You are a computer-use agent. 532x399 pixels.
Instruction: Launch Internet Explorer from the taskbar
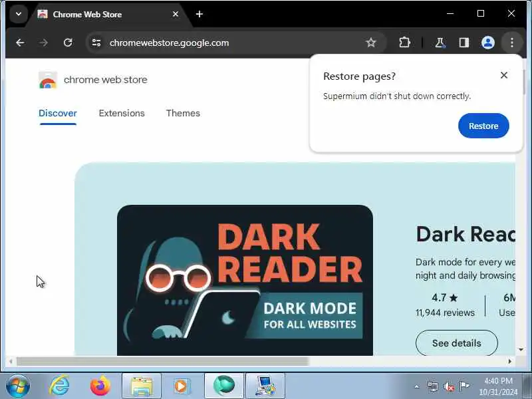pos(59,386)
